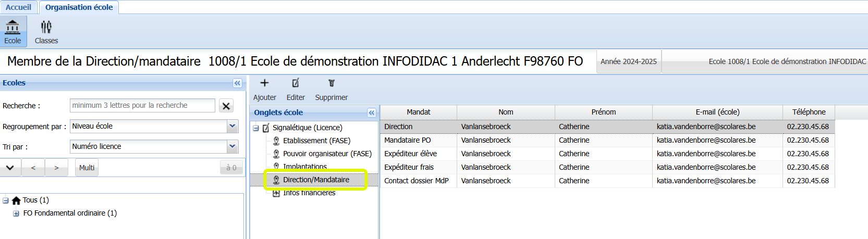Click the Editer pencil icon
Image resolution: width=868 pixels, height=239 pixels.
[296, 83]
